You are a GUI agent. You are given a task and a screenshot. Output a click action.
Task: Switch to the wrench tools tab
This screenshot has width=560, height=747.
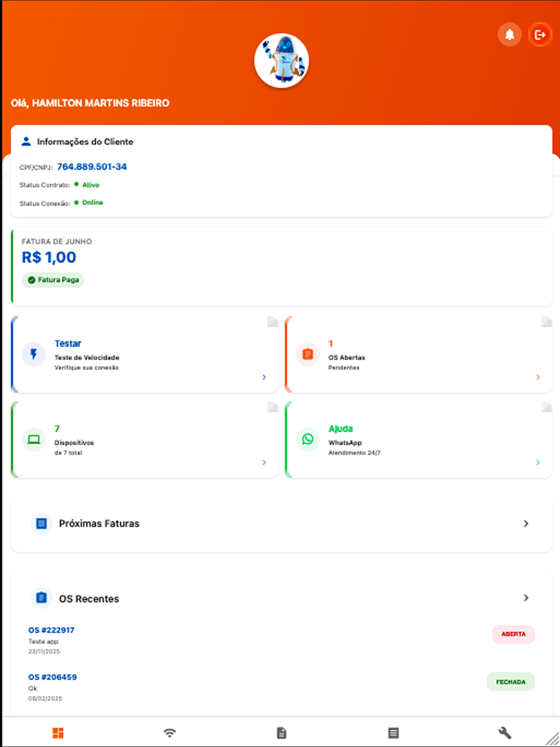tap(505, 733)
